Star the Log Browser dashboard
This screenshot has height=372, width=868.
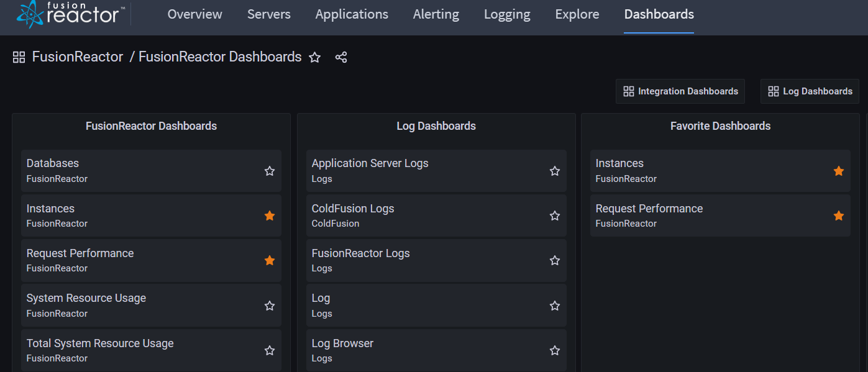click(555, 351)
